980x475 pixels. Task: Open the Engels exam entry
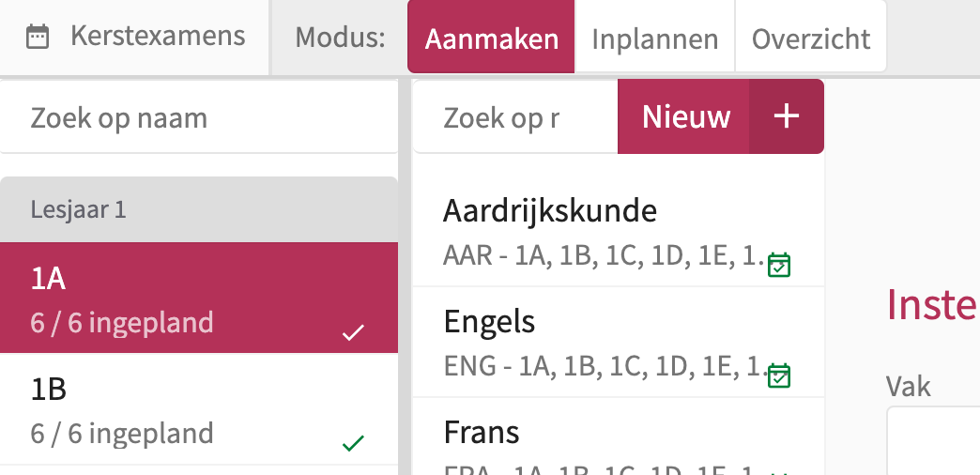(601, 341)
